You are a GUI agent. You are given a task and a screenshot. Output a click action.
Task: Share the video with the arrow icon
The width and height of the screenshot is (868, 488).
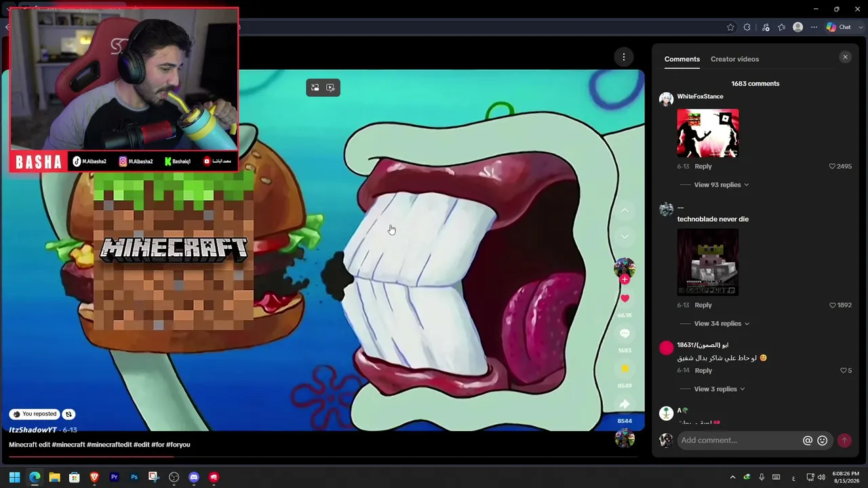click(625, 404)
